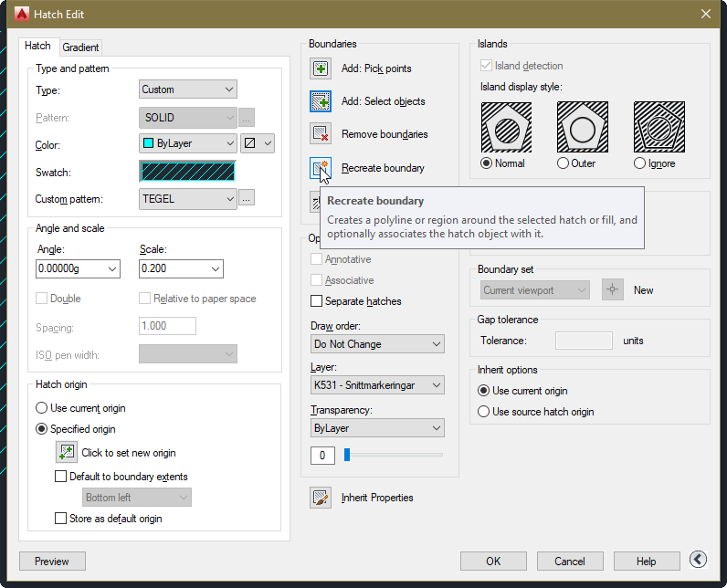Screen dimensions: 727x588
Task: Click the New boundary set crosshair icon
Action: (613, 290)
